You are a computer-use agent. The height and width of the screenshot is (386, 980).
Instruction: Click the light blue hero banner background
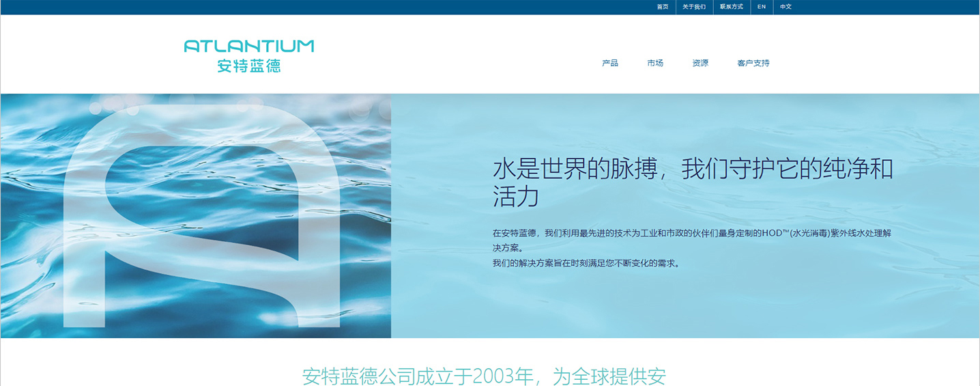coord(682,307)
